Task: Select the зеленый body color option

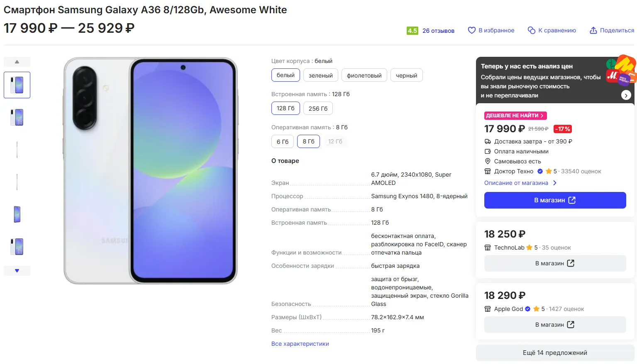Action: (x=320, y=75)
